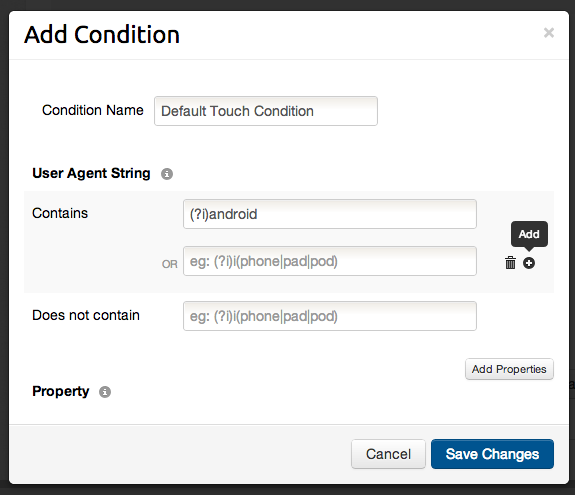Focus the Condition Name text field
The height and width of the screenshot is (495, 575).
[266, 111]
